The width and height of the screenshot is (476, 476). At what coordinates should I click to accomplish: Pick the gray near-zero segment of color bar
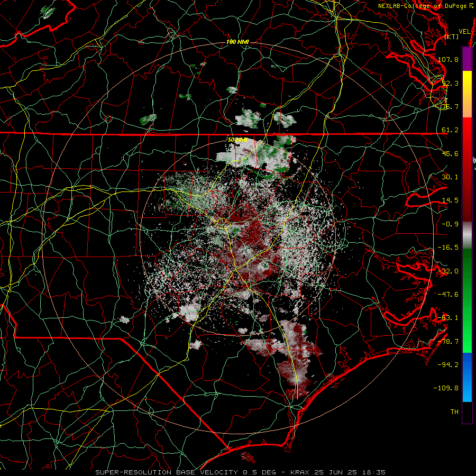[x=467, y=235]
